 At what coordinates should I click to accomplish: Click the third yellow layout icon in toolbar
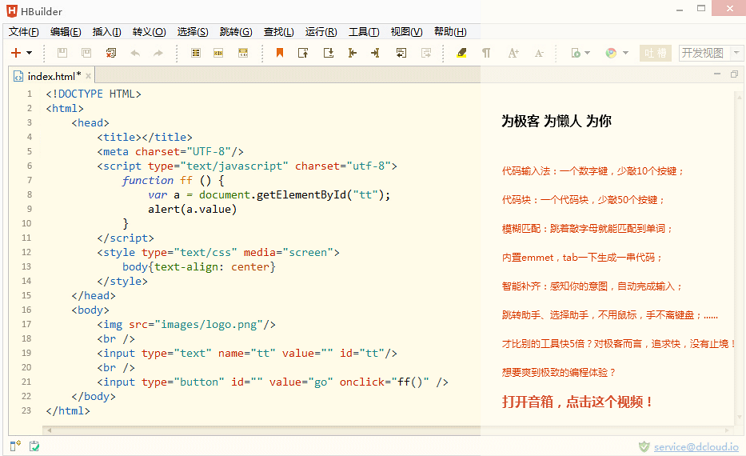pos(243,53)
